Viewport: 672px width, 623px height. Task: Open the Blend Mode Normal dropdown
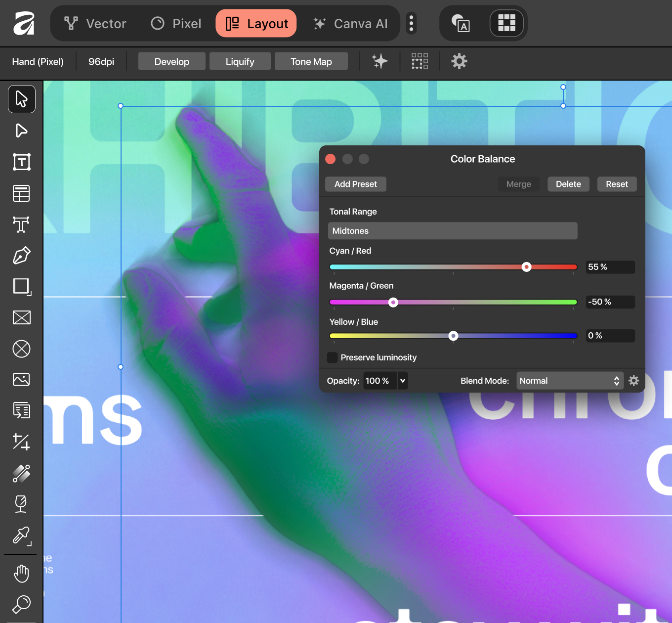[569, 381]
